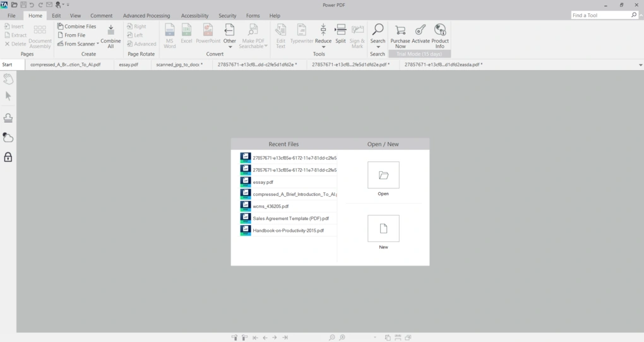This screenshot has height=342, width=644.
Task: Open the Advanced Processing ribbon tab
Action: 146,16
